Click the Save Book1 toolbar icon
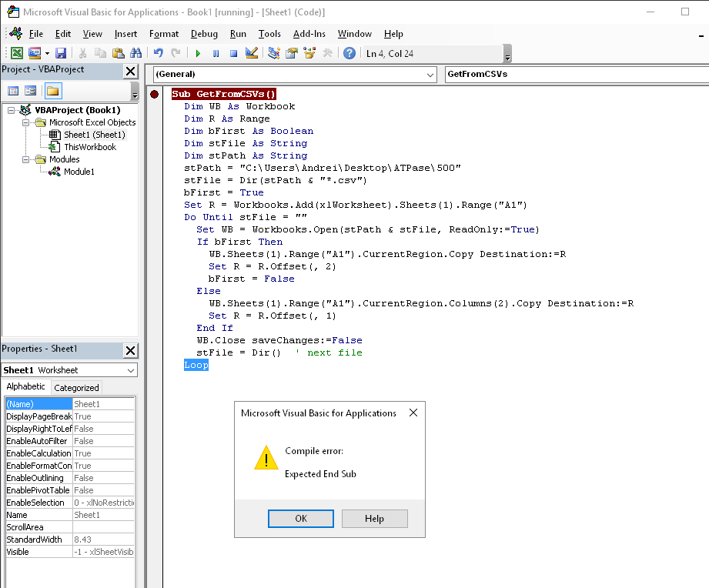 pos(61,53)
